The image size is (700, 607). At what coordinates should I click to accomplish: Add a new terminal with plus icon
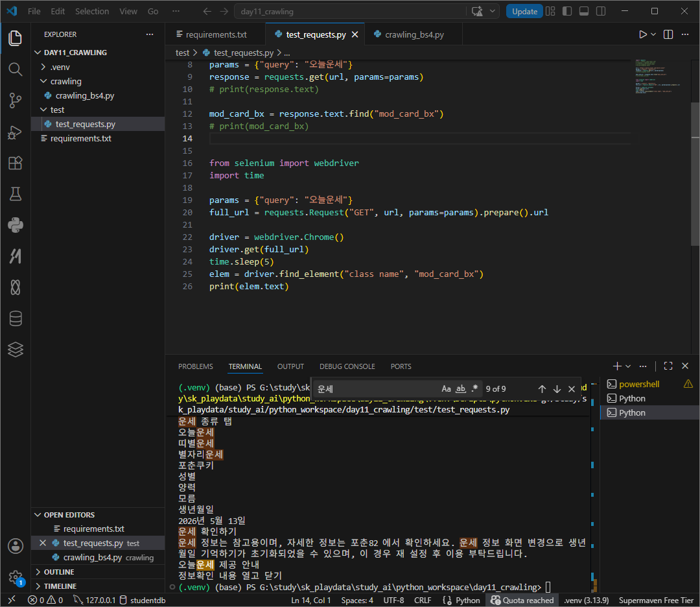[x=617, y=366]
